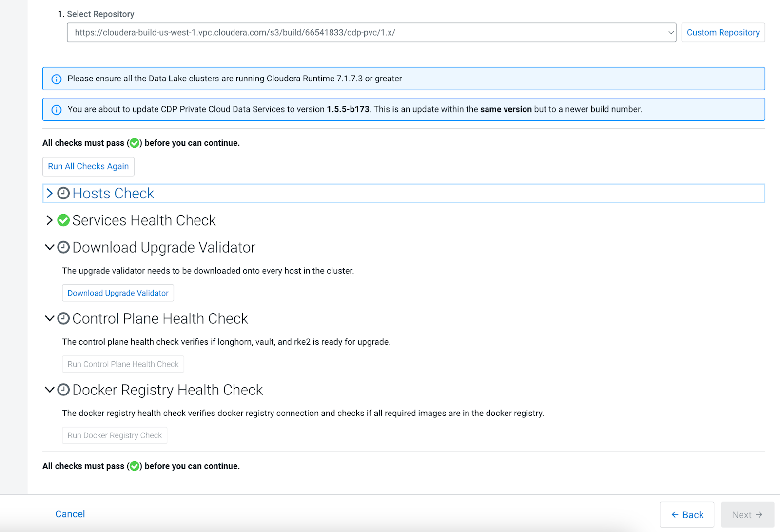Click clock status icon beside Docker Registry Health Check
Image resolution: width=780 pixels, height=532 pixels.
tap(63, 390)
